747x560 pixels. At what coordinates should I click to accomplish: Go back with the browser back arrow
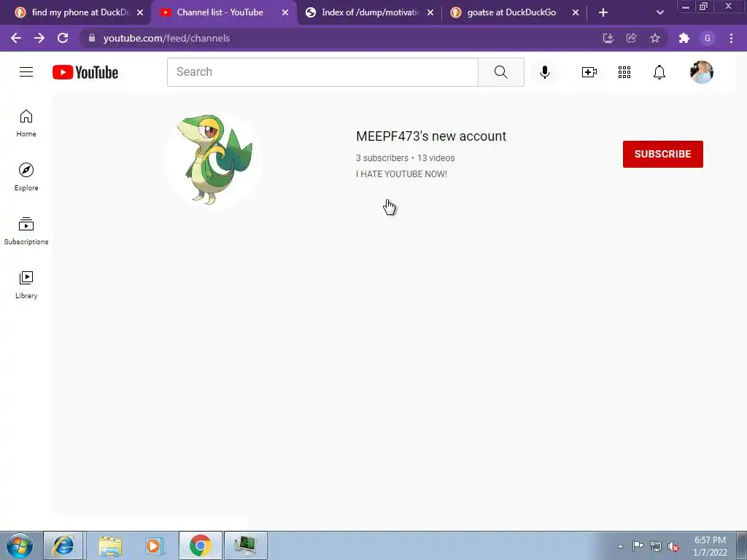click(16, 38)
